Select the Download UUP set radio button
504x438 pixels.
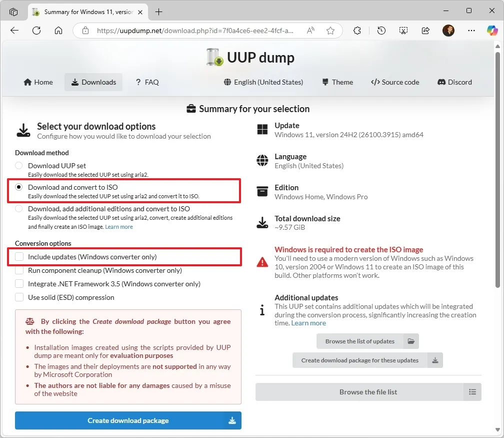pos(18,165)
